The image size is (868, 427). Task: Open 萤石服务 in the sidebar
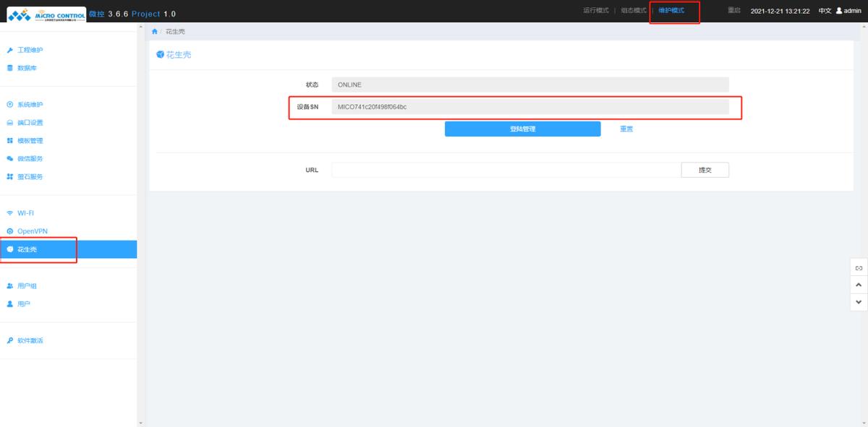[x=30, y=177]
